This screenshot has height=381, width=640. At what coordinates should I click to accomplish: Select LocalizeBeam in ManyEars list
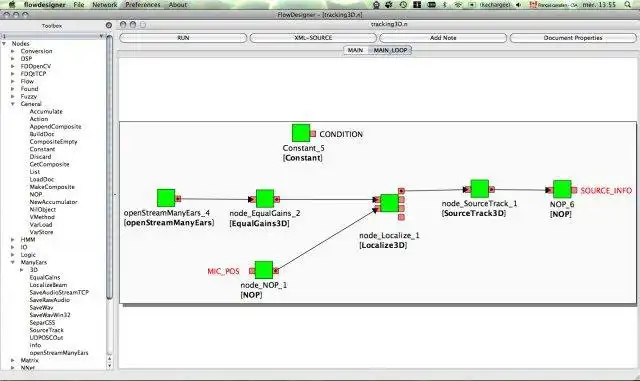(x=49, y=285)
